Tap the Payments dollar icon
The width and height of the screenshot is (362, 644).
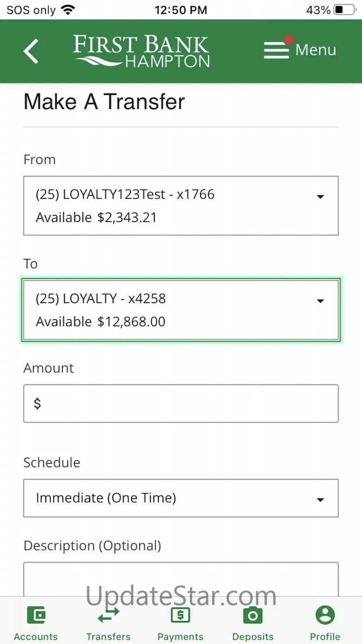pos(180,615)
